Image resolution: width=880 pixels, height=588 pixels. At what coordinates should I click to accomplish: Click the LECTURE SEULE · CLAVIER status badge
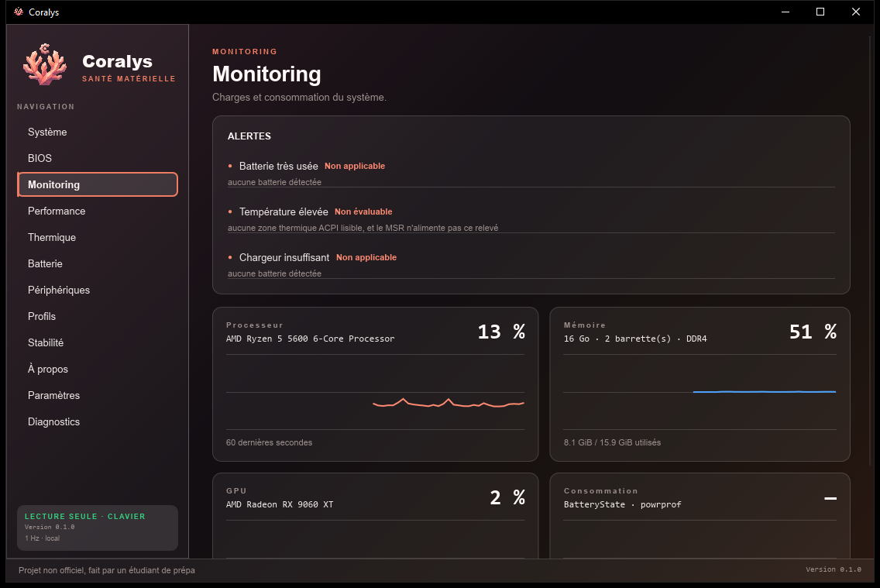point(84,516)
